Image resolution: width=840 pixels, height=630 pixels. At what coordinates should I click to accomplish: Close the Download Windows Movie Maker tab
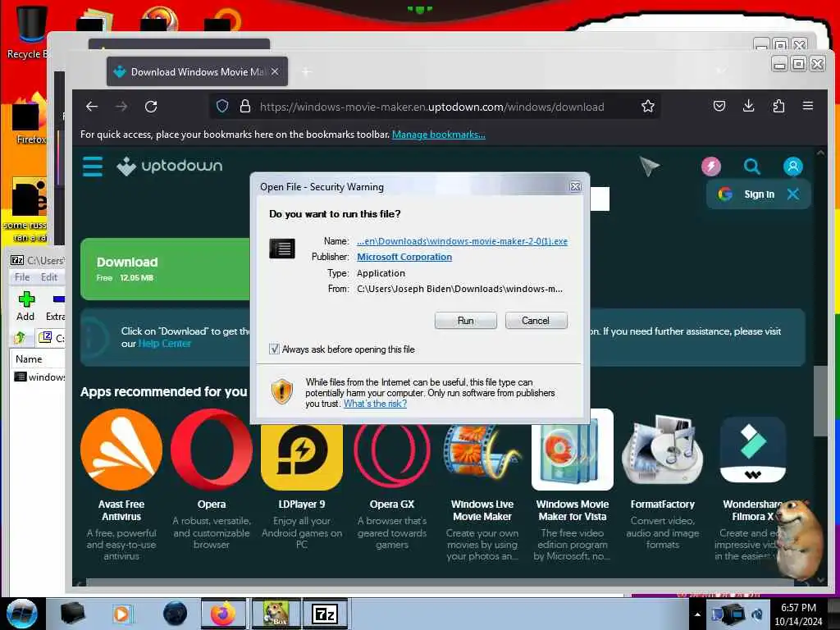[x=275, y=71]
